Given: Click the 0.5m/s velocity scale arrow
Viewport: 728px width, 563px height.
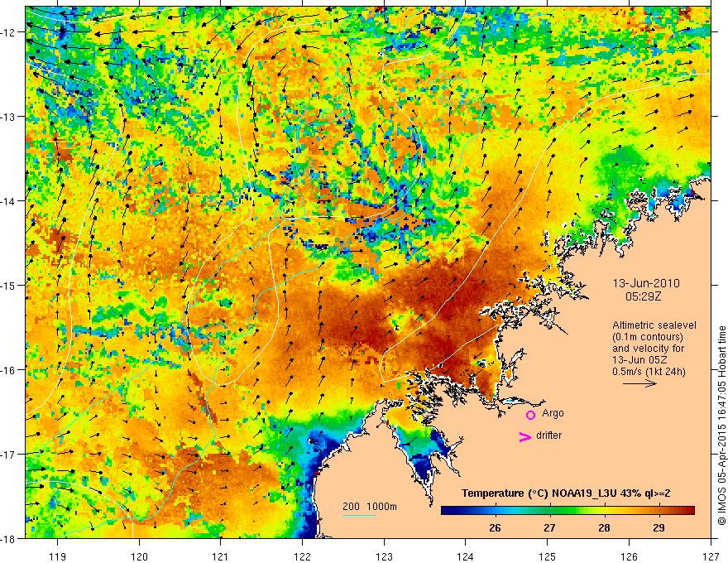Looking at the screenshot, I should tap(639, 383).
